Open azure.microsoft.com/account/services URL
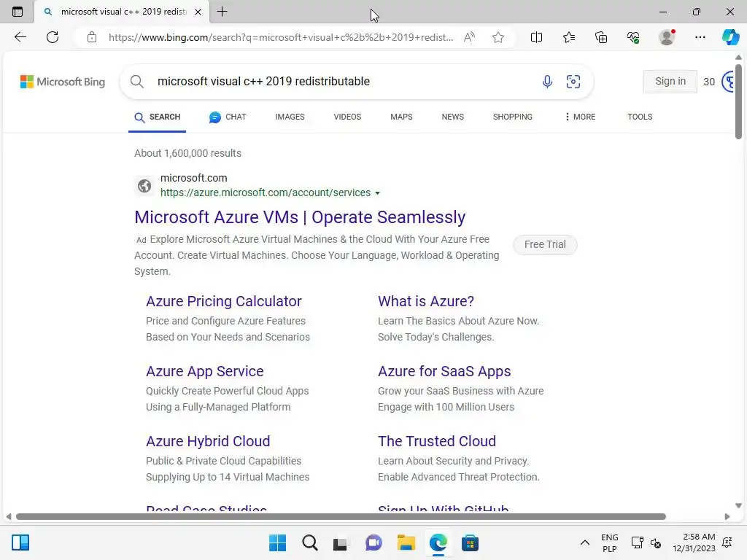Viewport: 747px width, 560px height. (266, 192)
